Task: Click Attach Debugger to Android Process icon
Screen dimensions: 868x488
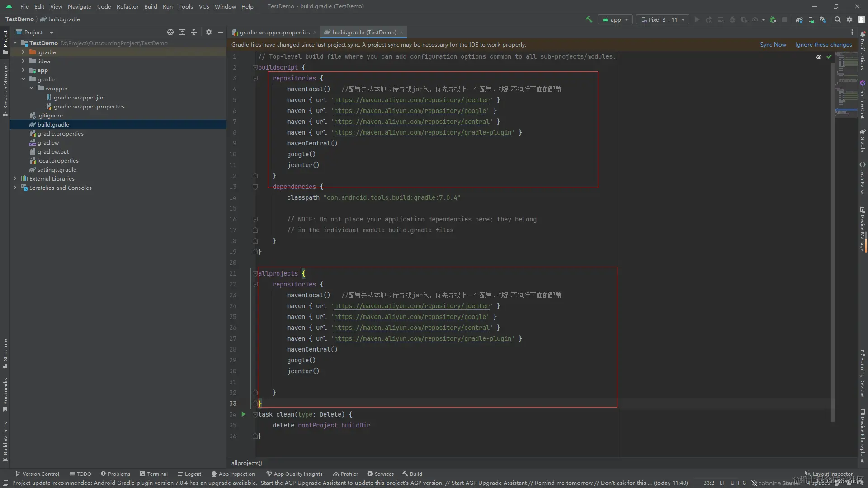Action: (773, 19)
